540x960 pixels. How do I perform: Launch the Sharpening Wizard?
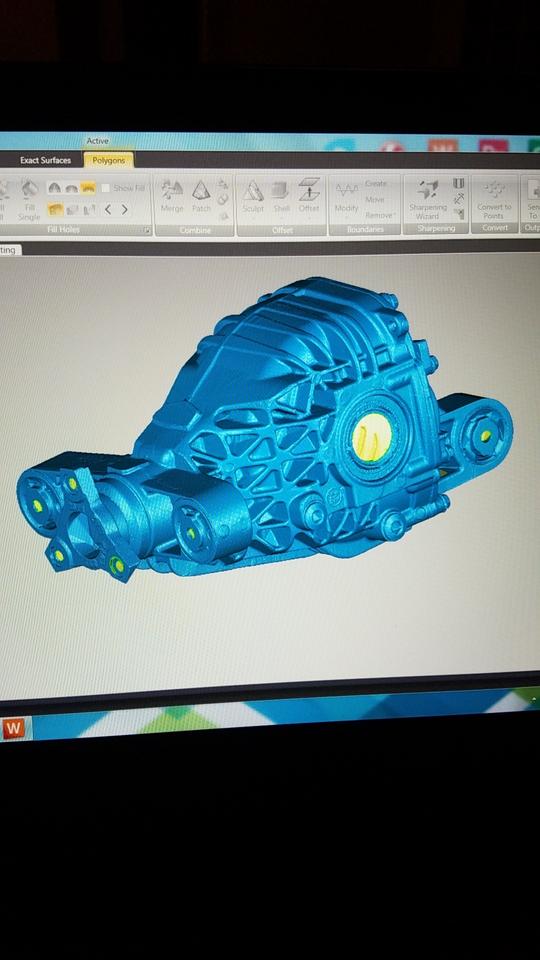(428, 200)
